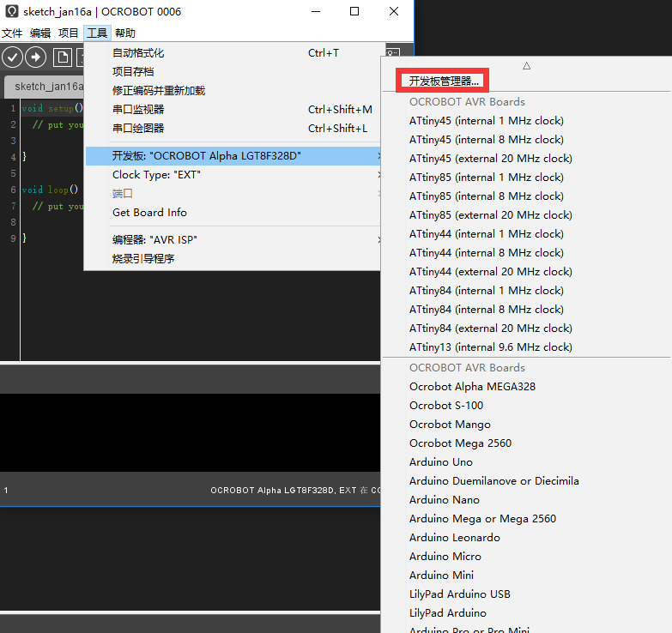
Task: Open the 帮助 menu
Action: click(125, 33)
